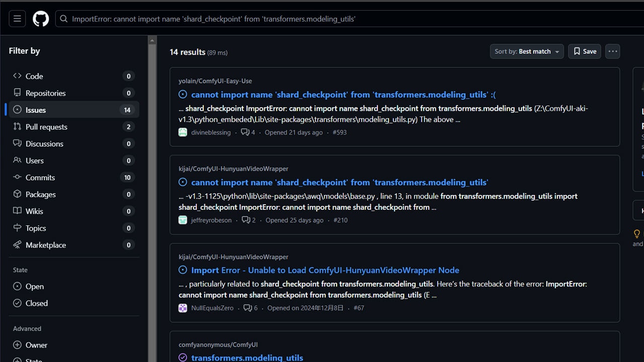The image size is (644, 362).
Task: Click 'Opened 21 days ago' text
Action: (x=294, y=132)
